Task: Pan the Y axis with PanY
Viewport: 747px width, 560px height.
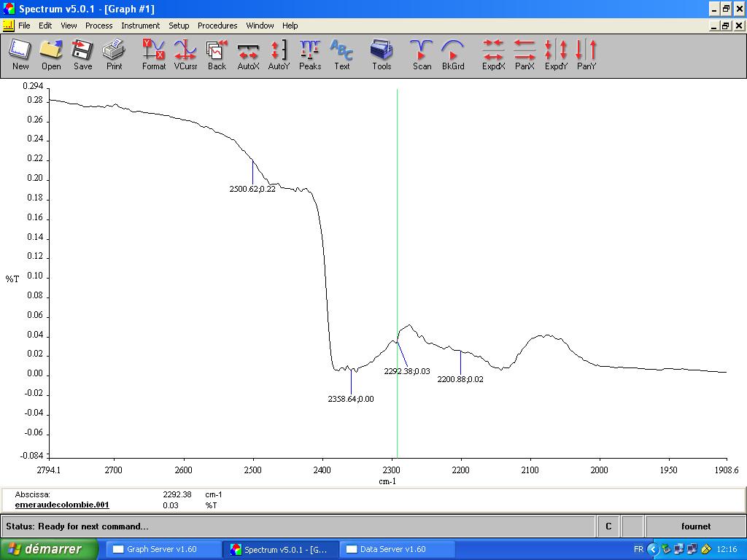Action: tap(587, 55)
